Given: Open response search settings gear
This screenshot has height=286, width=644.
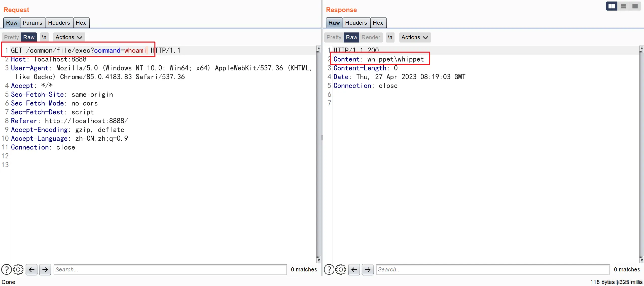Looking at the screenshot, I should [x=341, y=269].
